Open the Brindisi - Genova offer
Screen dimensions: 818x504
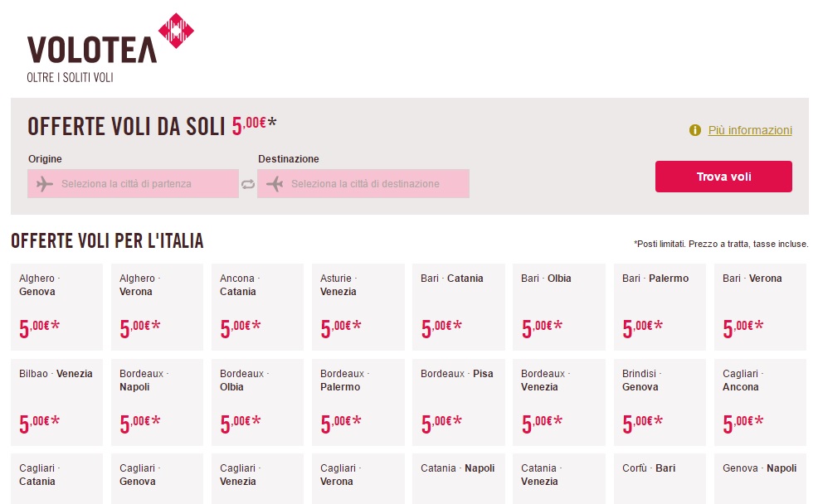click(x=660, y=402)
